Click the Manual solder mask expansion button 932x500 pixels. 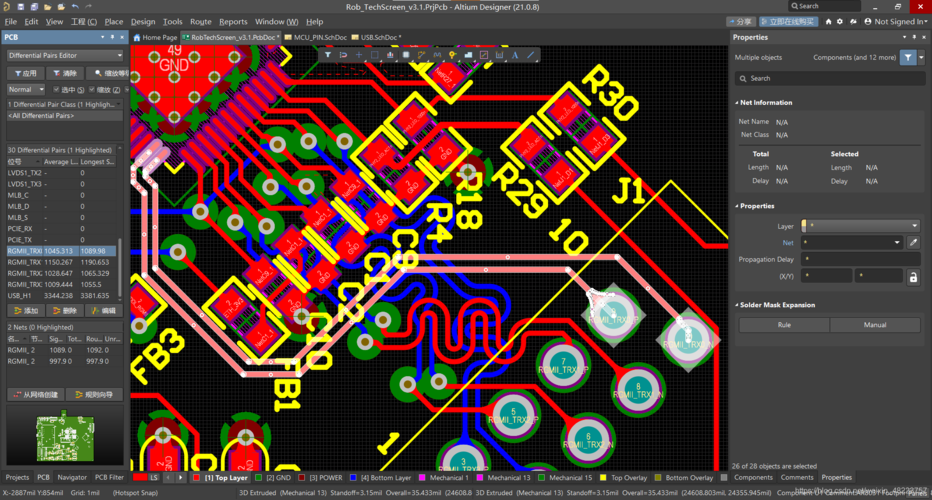(875, 325)
